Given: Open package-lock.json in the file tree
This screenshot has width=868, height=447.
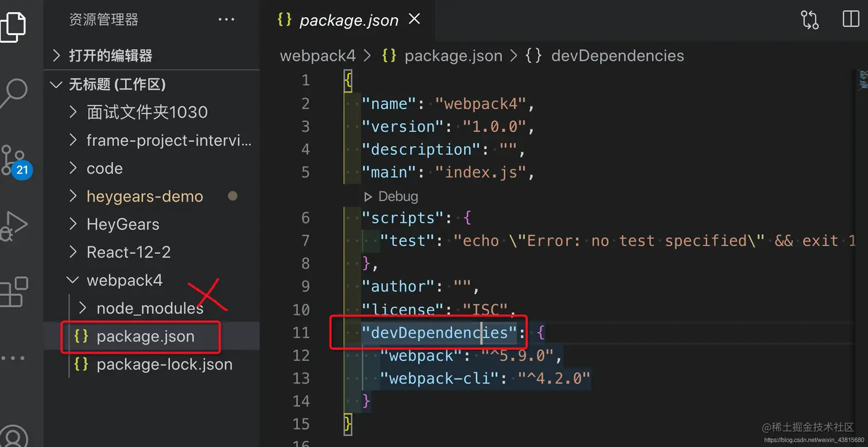Looking at the screenshot, I should 152,364.
